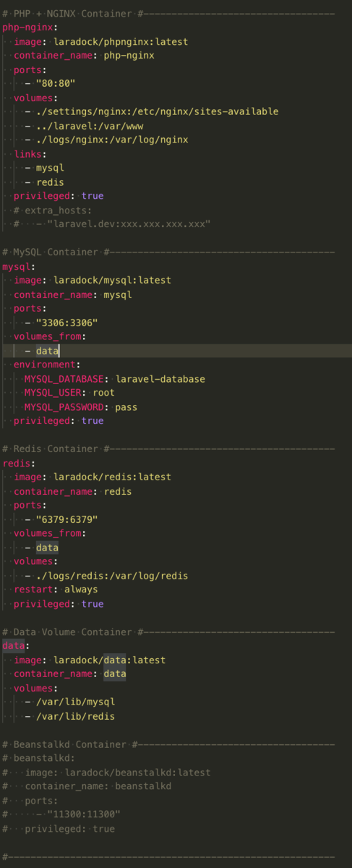Click "- redis" under links
Viewport: 352px width, 868px height.
click(45, 182)
